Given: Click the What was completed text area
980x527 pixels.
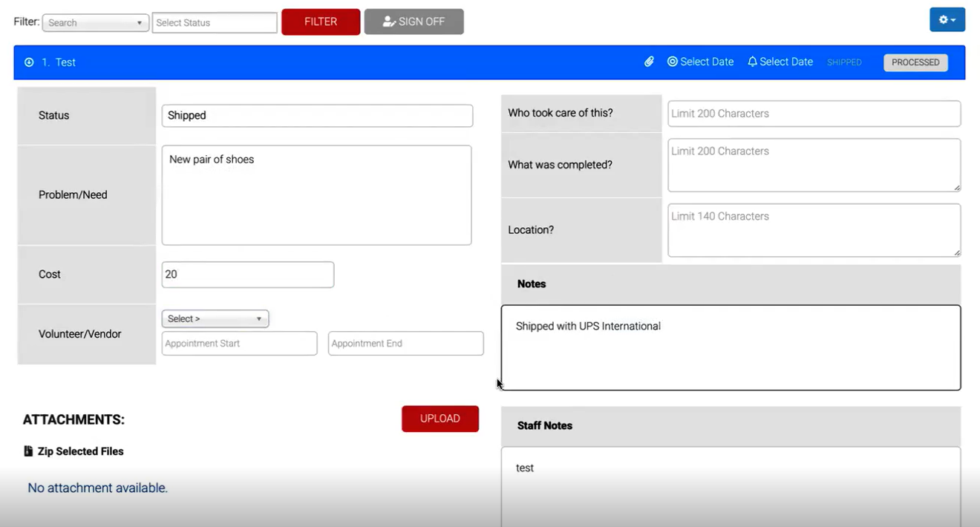Looking at the screenshot, I should (x=814, y=165).
